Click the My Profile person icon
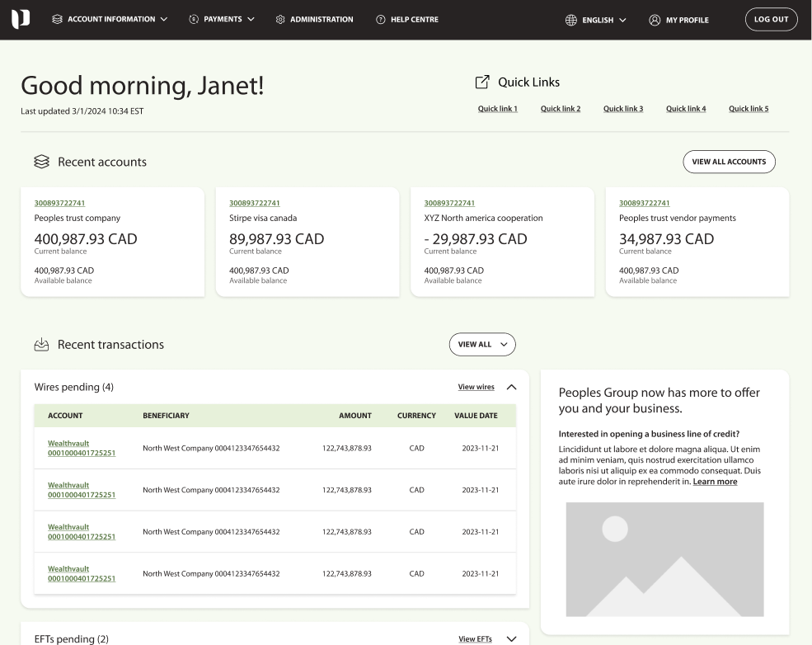Viewport: 812px width, 645px height. click(655, 20)
